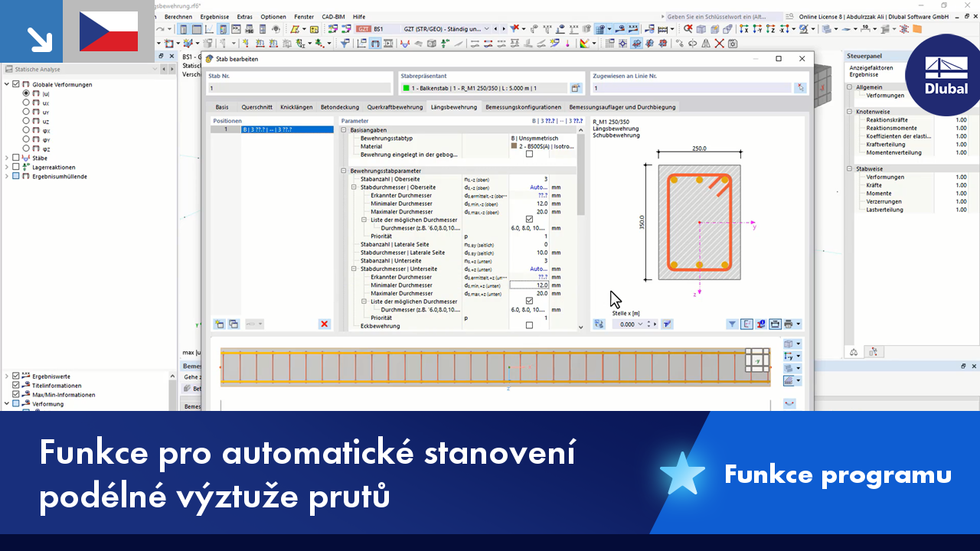This screenshot has height=551, width=980.
Task: Open the load case combination dropdown
Action: pyautogui.click(x=487, y=28)
